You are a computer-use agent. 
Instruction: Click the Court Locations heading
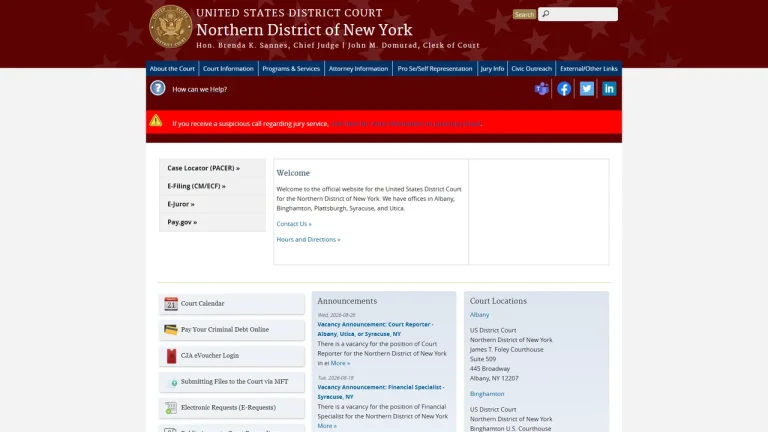coord(498,301)
